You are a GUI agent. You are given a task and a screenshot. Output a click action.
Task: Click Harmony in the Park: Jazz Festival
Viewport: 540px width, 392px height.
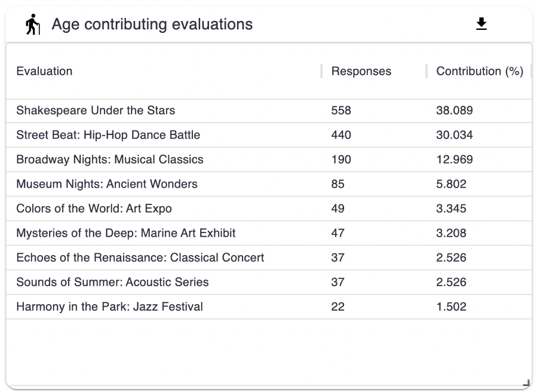[x=109, y=307]
